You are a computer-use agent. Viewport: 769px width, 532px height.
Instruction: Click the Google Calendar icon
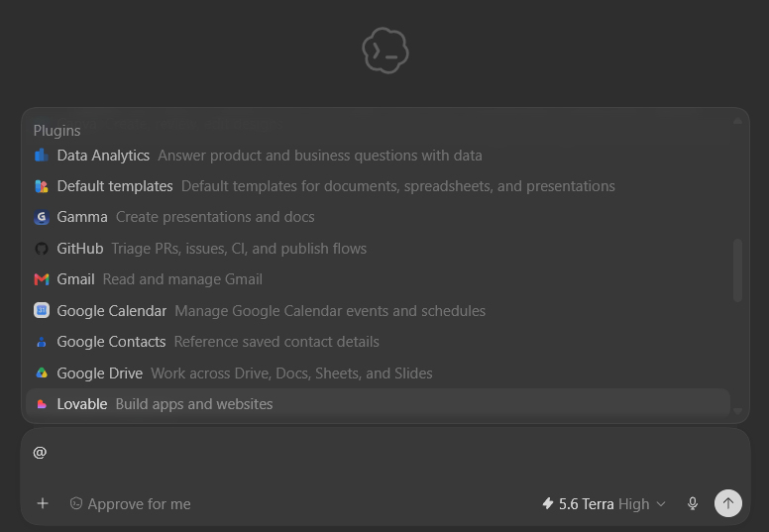[42, 310]
